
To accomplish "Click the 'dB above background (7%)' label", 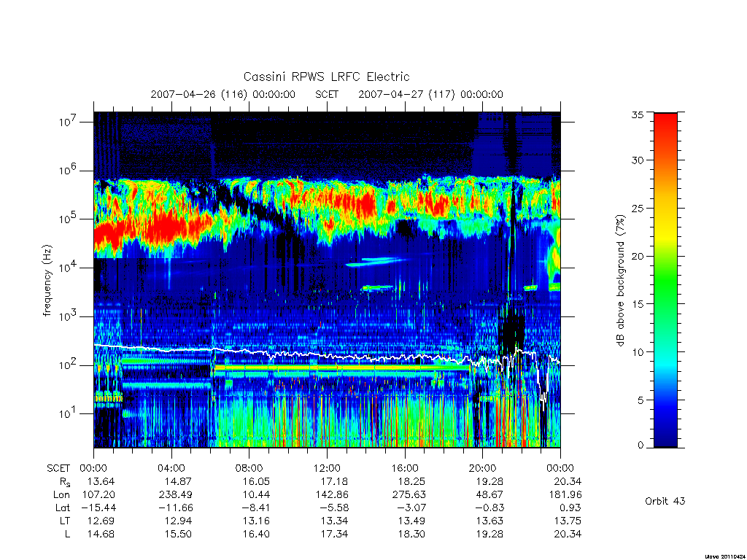I will pyautogui.click(x=620, y=281).
